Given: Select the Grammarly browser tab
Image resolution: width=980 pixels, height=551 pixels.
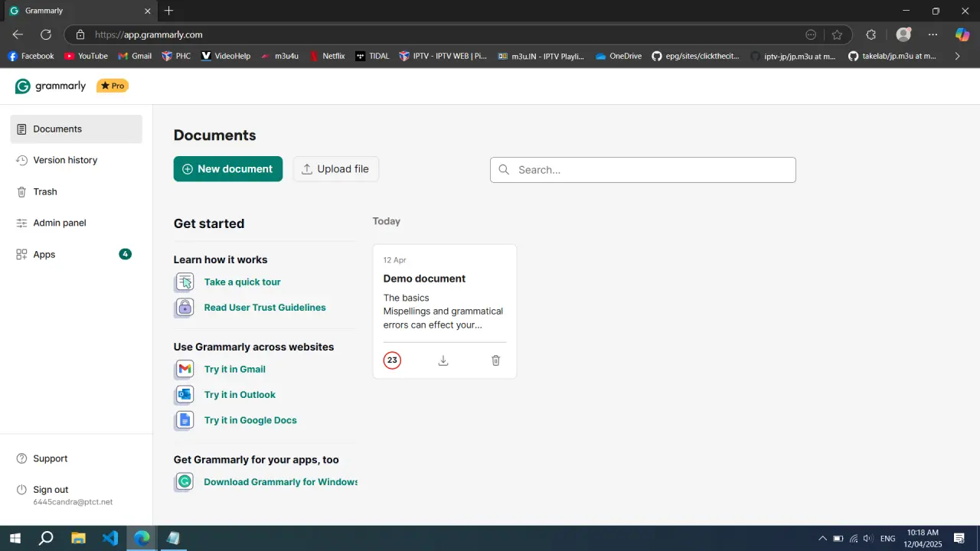Looking at the screenshot, I should 79,11.
